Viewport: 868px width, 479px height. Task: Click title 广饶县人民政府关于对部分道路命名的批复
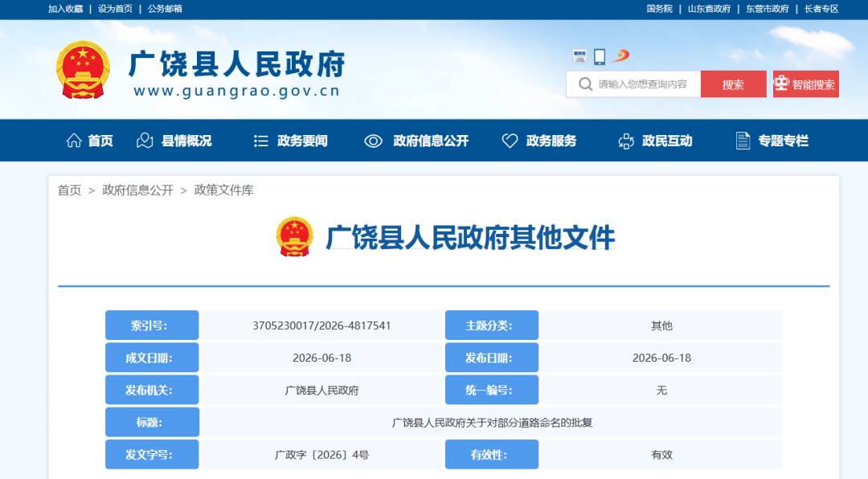(x=492, y=423)
